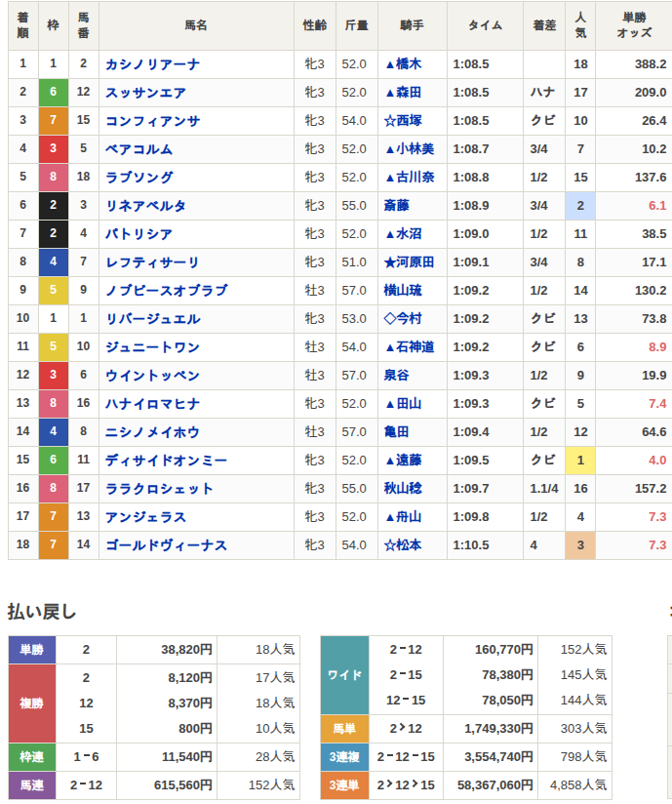Click the orange 3連単 payout label
Viewport: 672px width, 804px height.
coord(345,785)
